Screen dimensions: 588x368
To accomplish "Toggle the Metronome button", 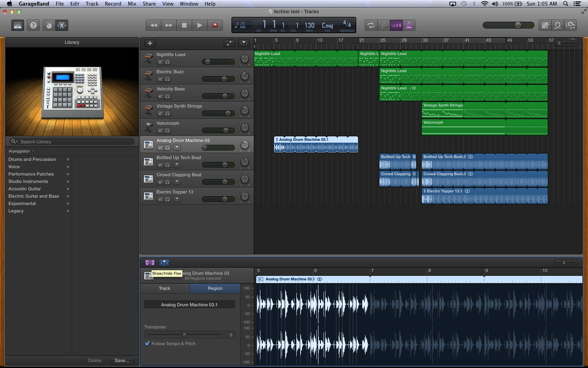I will pyautogui.click(x=409, y=25).
